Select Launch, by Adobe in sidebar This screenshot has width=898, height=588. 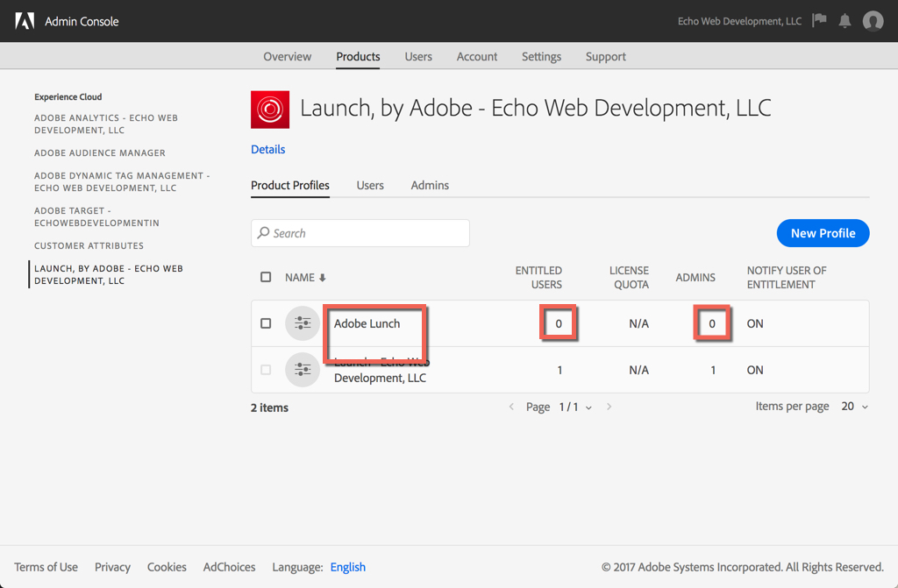pyautogui.click(x=108, y=274)
